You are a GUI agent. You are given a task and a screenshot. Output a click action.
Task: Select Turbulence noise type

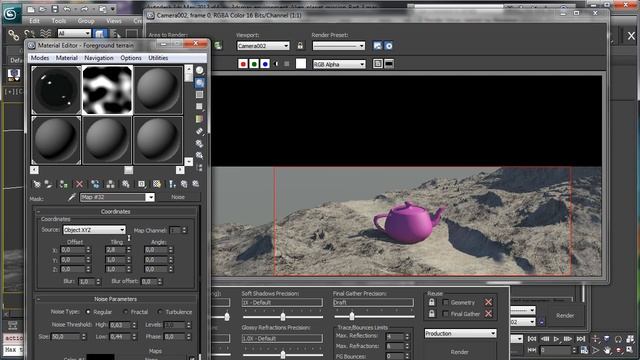click(160, 312)
